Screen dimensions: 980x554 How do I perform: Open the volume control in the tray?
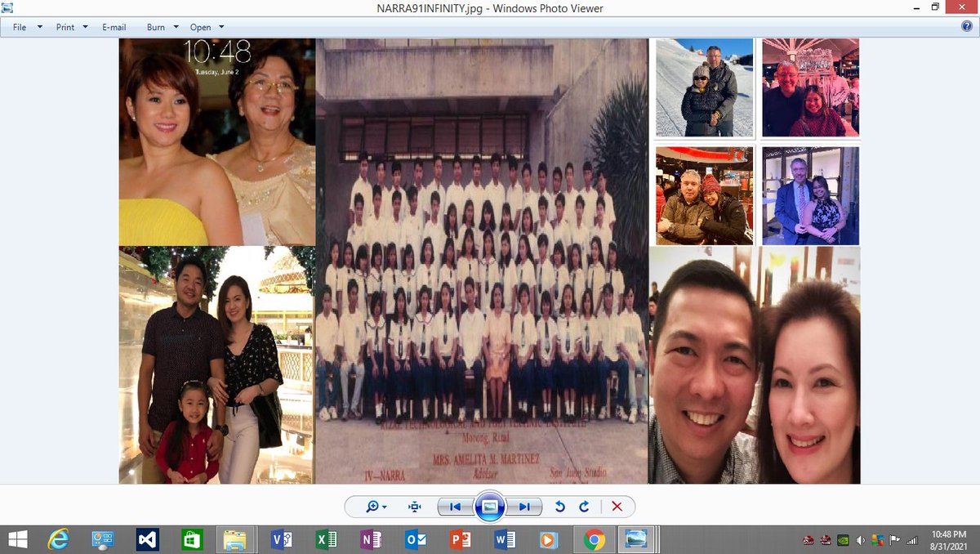coord(860,540)
